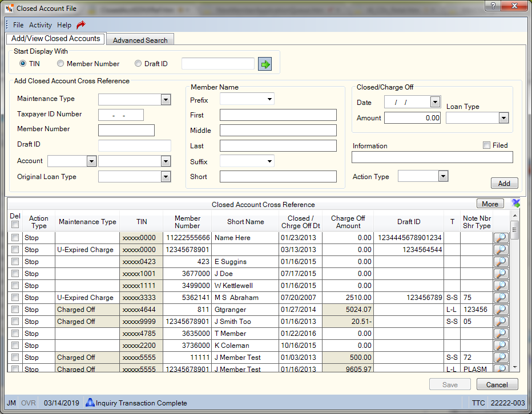Click the Taxpayer ID Number field
The width and height of the screenshot is (532, 414).
121,115
